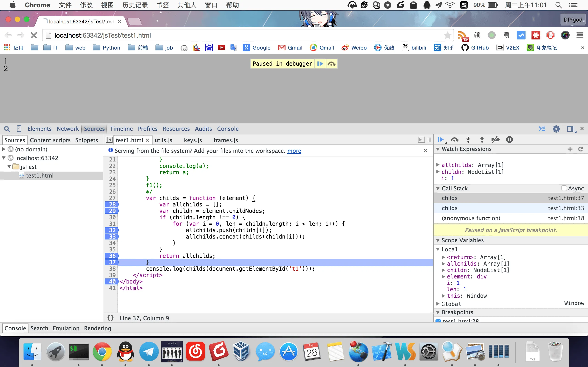Toggle breakpoint on line 32
The width and height of the screenshot is (588, 367).
[x=112, y=230]
